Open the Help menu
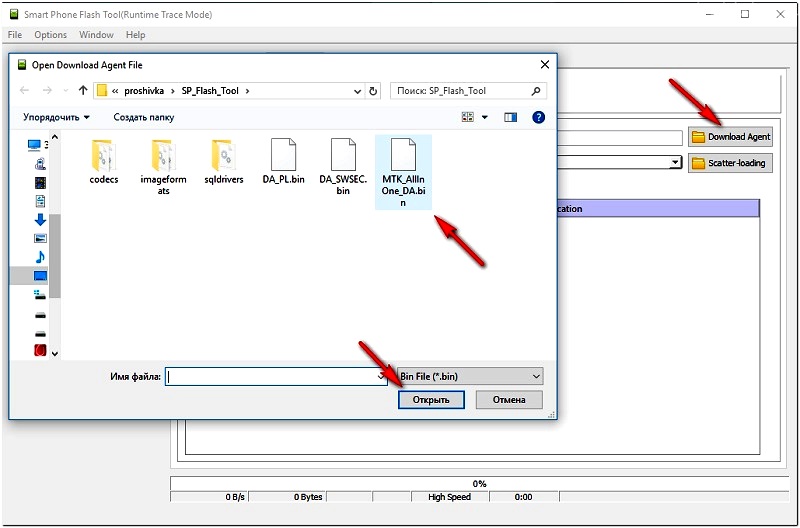The image size is (800, 528). pyautogui.click(x=136, y=35)
